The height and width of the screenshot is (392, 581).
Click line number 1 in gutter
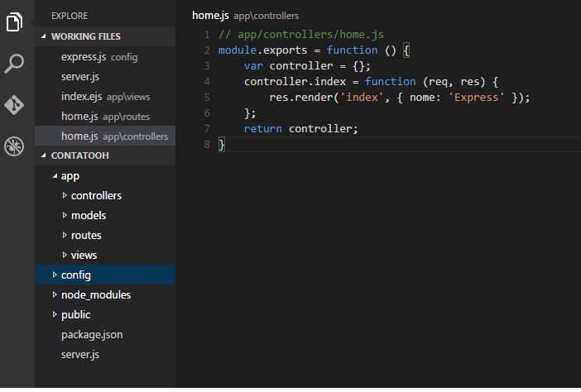[x=207, y=35]
